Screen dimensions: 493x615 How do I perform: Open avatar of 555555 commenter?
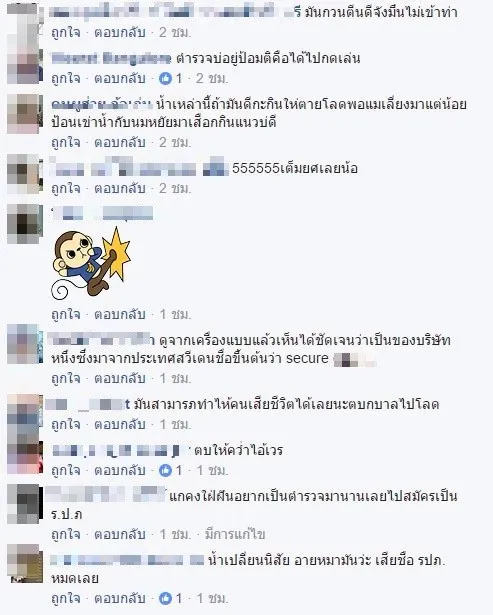coord(24,174)
